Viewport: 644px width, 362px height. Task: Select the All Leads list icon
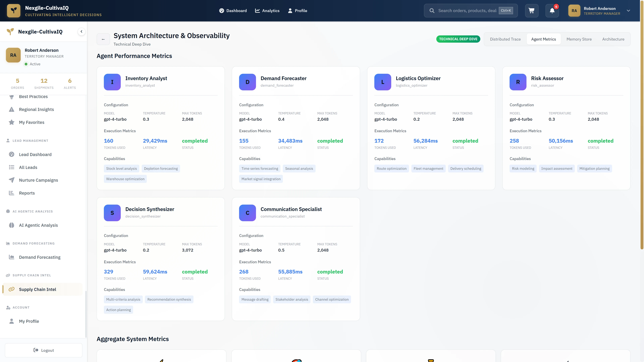tap(12, 167)
